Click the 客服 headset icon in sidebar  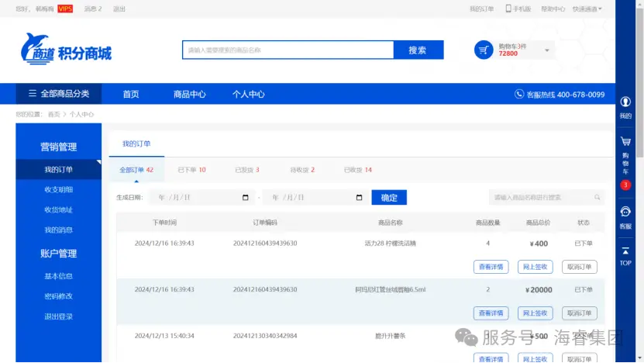tap(625, 212)
